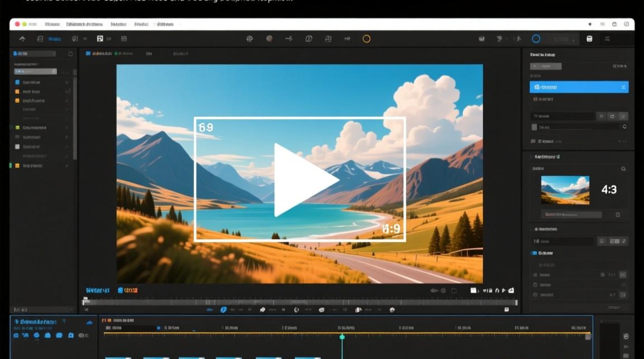Click the blue ring icon in the top toolbar
Viewport: 644px width, 359px height.
click(x=536, y=39)
